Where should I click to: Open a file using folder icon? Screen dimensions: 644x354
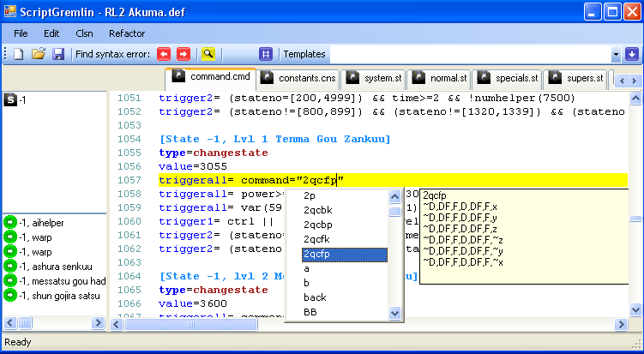click(39, 54)
